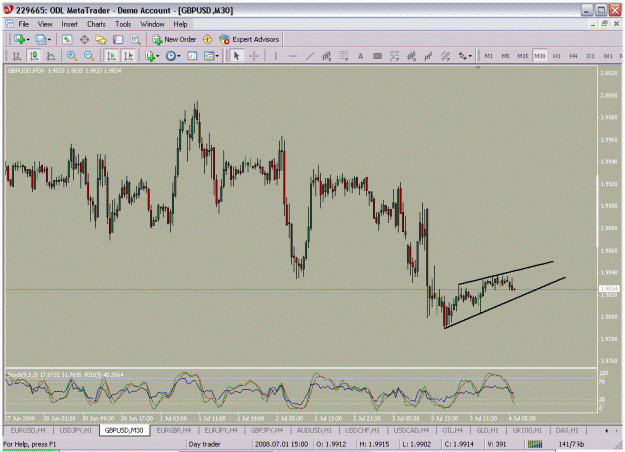The image size is (625, 452).
Task: Open the Strategy Tester magnifier icon
Action: 136,39
